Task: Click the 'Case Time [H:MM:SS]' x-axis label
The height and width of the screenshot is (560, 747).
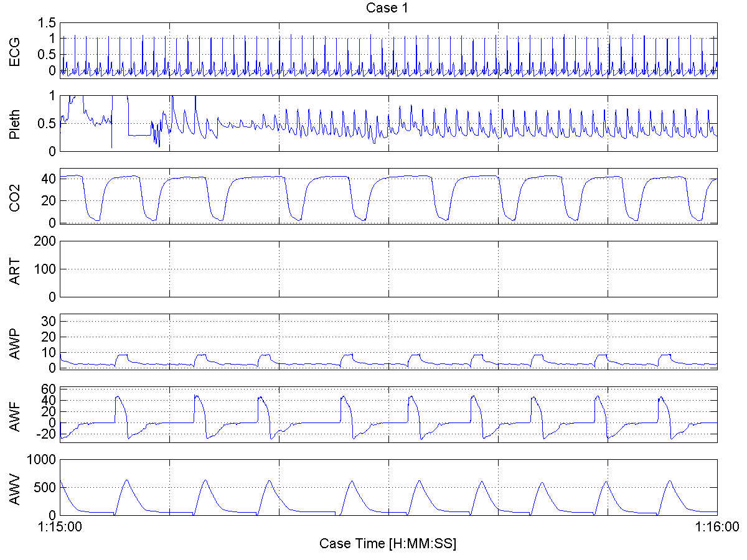Action: point(388,543)
